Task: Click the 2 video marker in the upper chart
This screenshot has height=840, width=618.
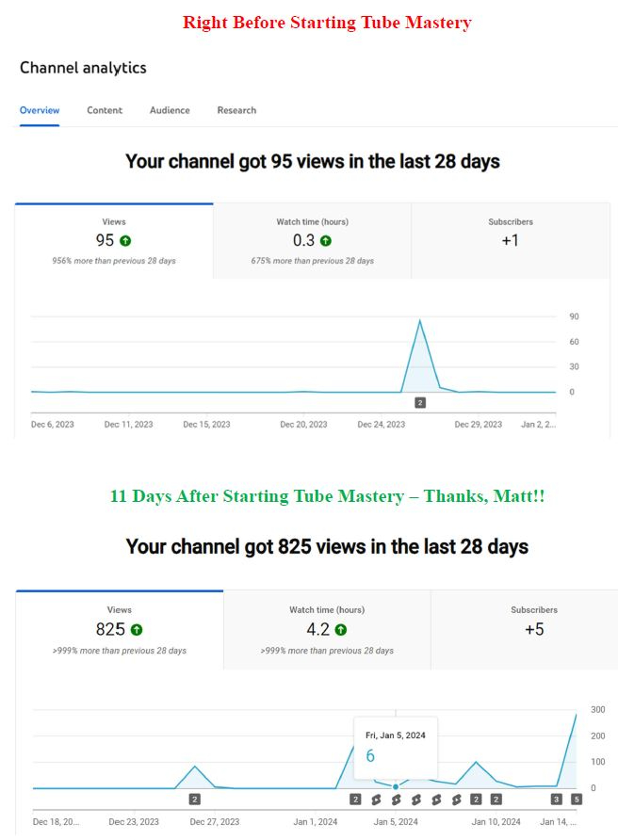Action: click(420, 402)
